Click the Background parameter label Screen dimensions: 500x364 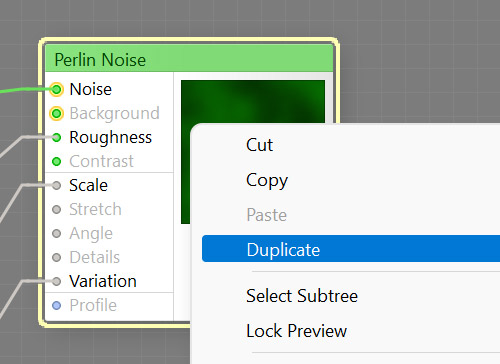pyautogui.click(x=114, y=113)
